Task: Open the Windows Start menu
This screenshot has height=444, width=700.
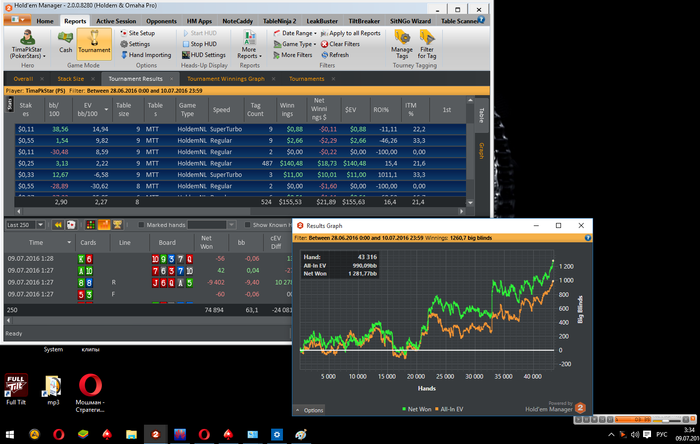Action: [x=9, y=434]
